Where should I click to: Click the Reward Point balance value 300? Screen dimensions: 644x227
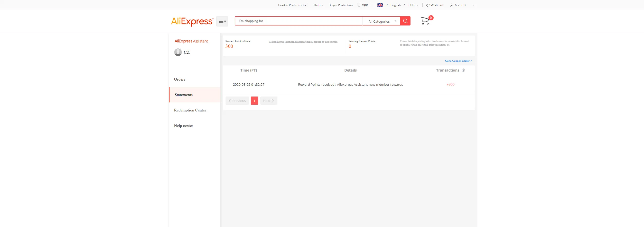(229, 46)
